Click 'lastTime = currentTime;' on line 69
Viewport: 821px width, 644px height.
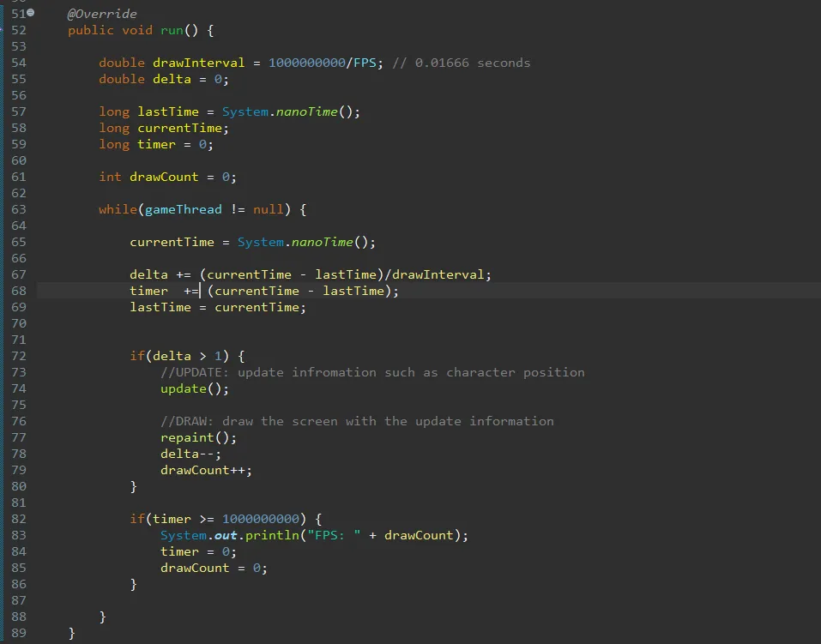[218, 307]
